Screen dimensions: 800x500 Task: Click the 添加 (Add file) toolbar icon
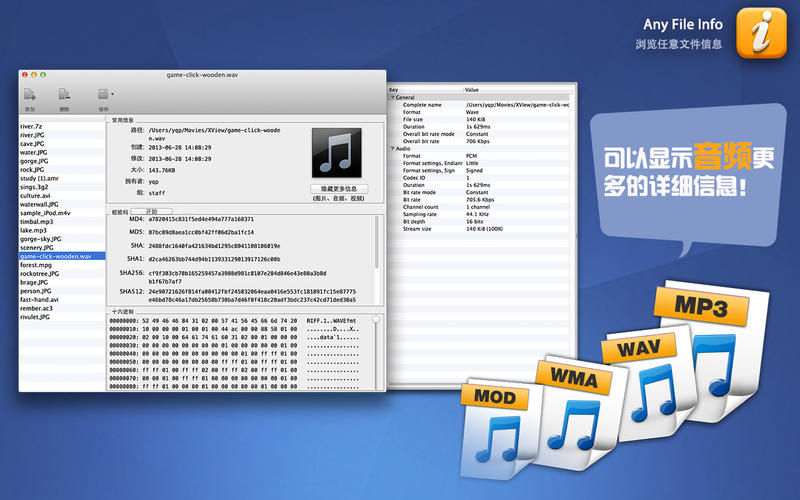click(x=30, y=94)
